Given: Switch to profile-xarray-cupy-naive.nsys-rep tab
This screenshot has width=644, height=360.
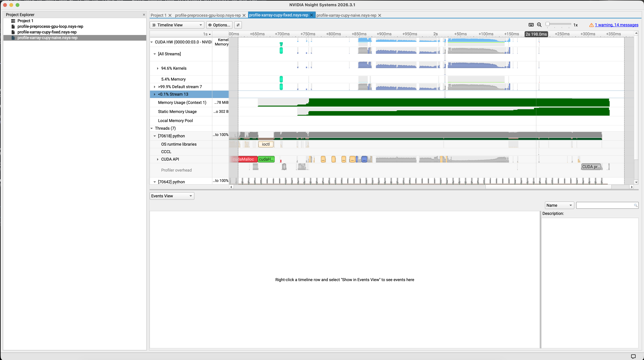Looking at the screenshot, I should pyautogui.click(x=346, y=15).
